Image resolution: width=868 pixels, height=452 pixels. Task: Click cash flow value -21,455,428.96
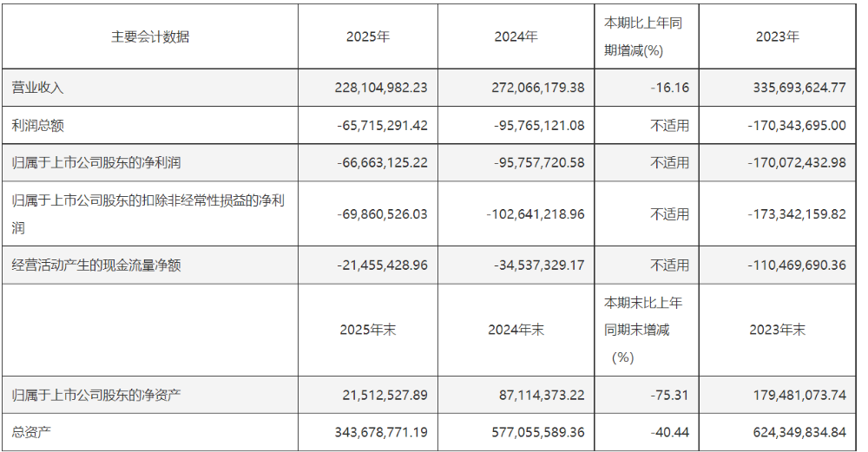382,265
